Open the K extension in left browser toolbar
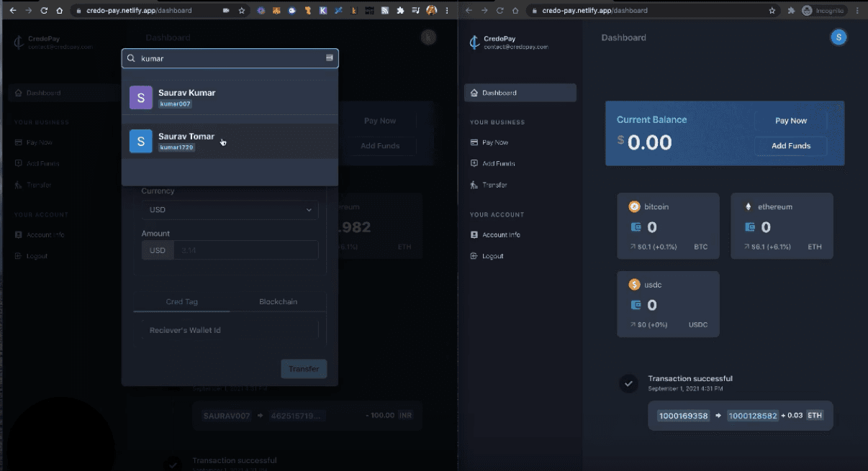 [323, 11]
